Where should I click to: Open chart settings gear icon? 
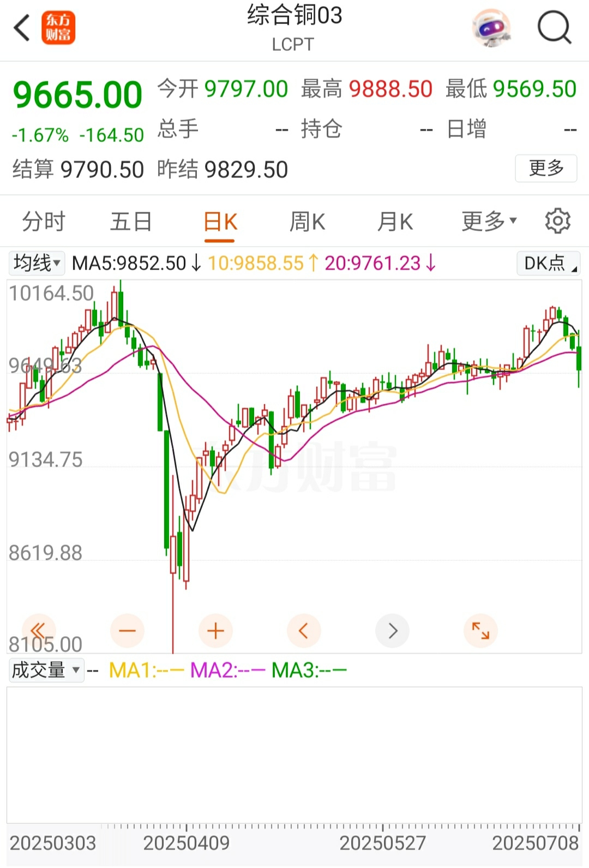pos(557,221)
